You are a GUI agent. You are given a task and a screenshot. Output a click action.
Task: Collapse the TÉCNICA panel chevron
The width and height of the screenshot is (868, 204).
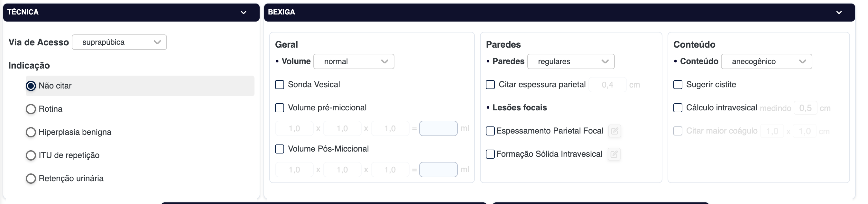point(243,13)
